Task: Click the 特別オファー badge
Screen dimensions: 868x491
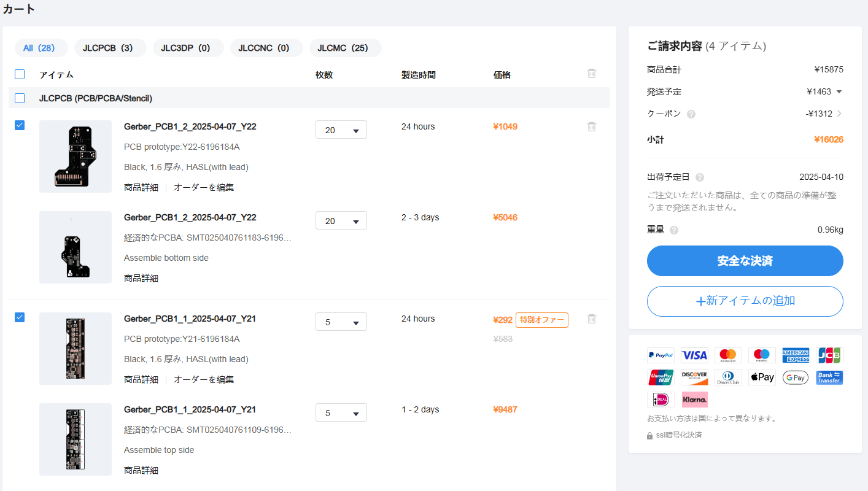Action: tap(542, 320)
